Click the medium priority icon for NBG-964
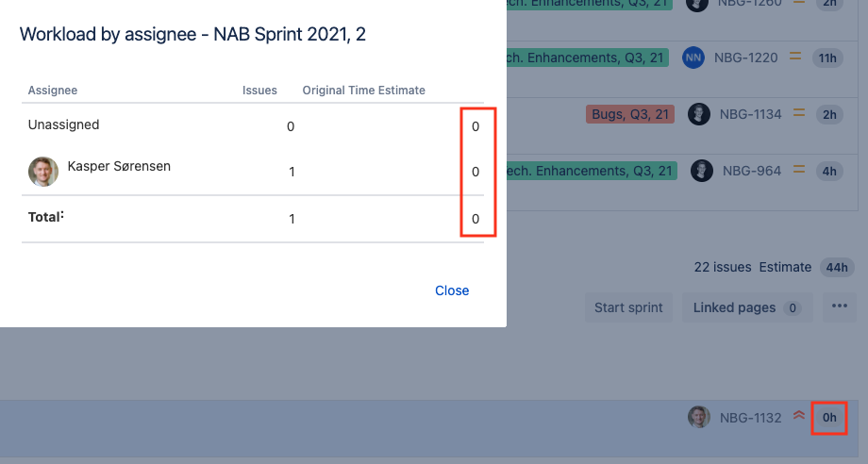Screen dimensions: 868x464 [x=798, y=170]
